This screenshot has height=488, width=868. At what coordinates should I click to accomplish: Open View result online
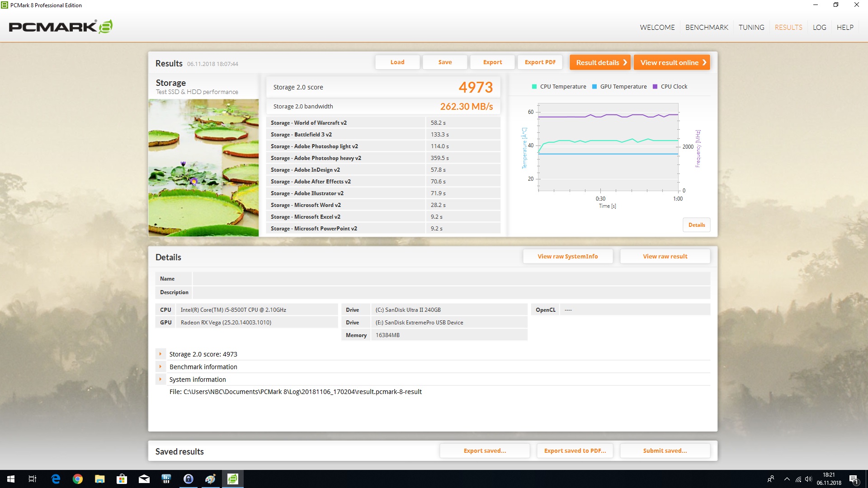tap(672, 62)
